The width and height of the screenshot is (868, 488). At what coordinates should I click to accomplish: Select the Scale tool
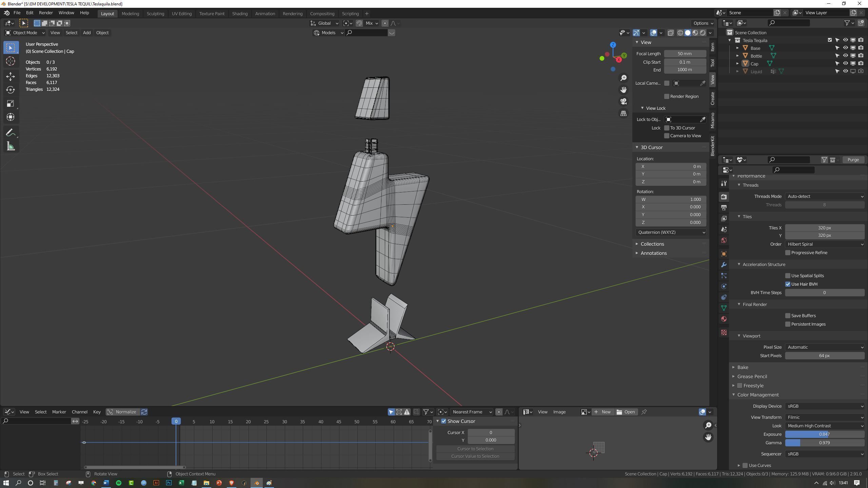tap(10, 104)
